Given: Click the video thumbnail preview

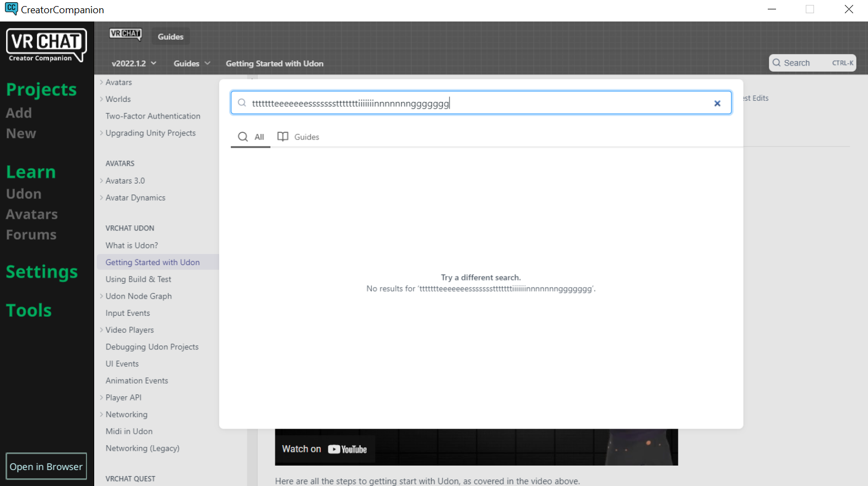Looking at the screenshot, I should (476, 447).
